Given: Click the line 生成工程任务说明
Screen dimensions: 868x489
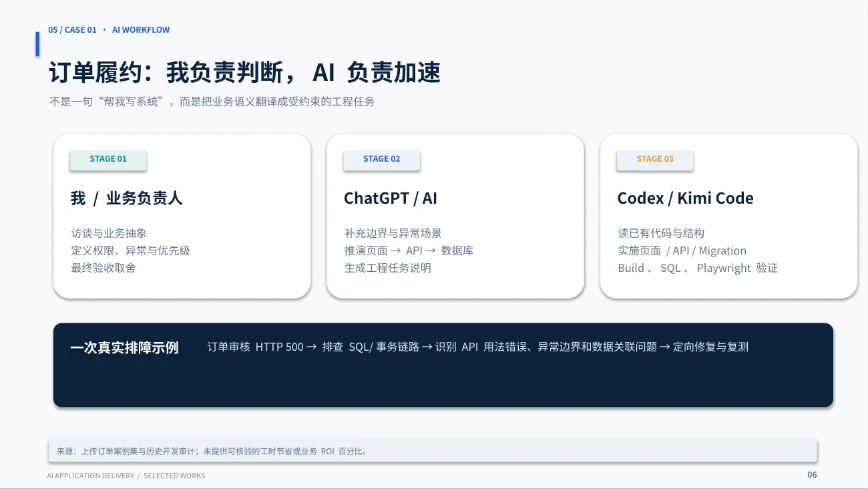Looking at the screenshot, I should click(x=388, y=268).
